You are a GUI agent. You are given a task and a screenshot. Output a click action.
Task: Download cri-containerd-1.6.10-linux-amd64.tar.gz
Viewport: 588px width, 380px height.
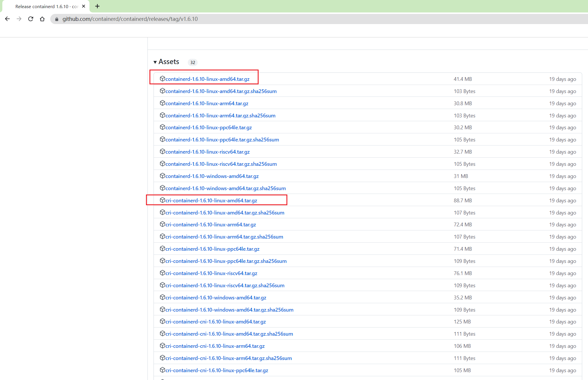211,201
